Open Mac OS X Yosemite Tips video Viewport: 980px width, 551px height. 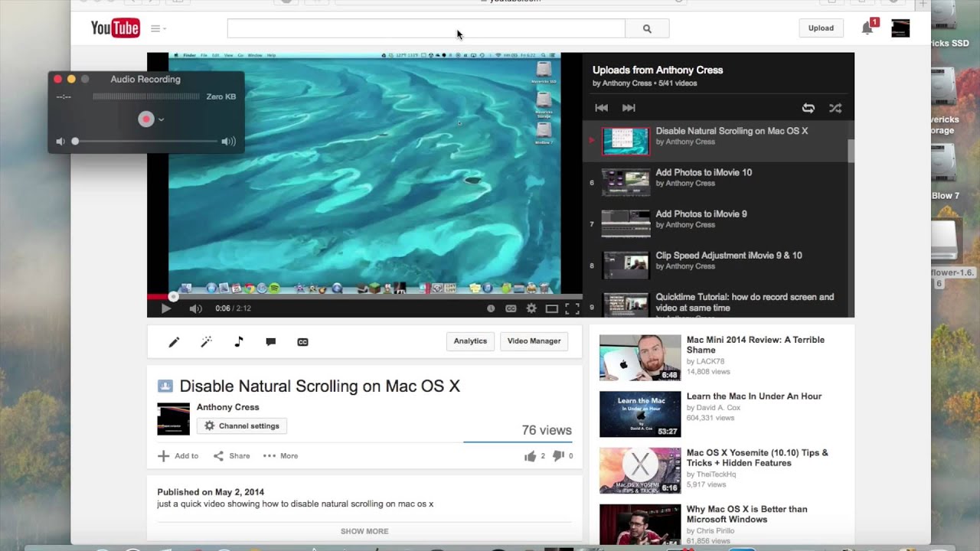[x=722, y=471]
